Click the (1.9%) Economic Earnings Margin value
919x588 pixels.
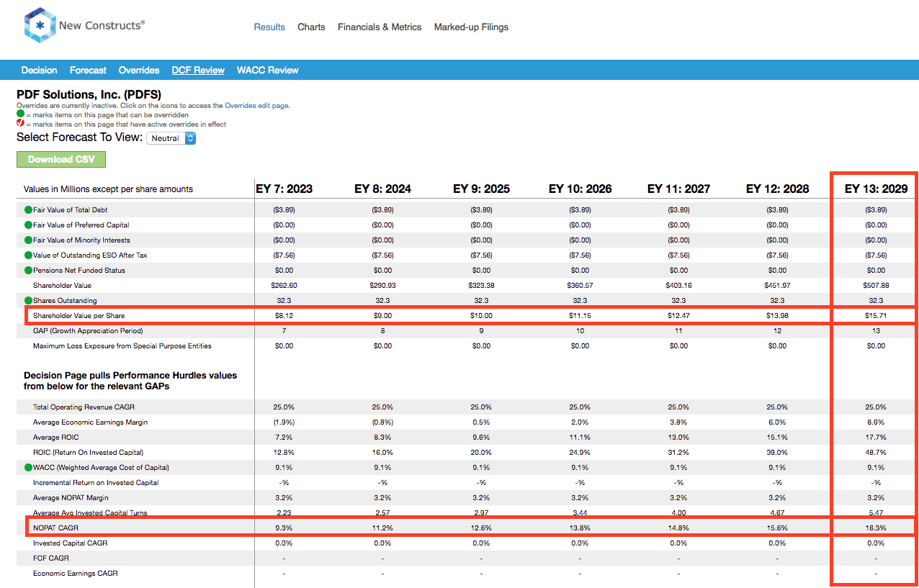[284, 422]
